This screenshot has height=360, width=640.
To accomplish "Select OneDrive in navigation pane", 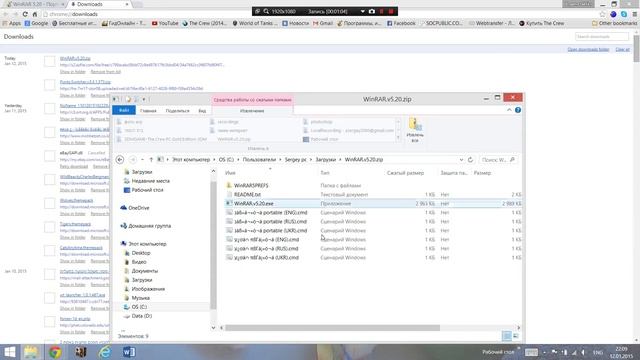I will point(139,208).
